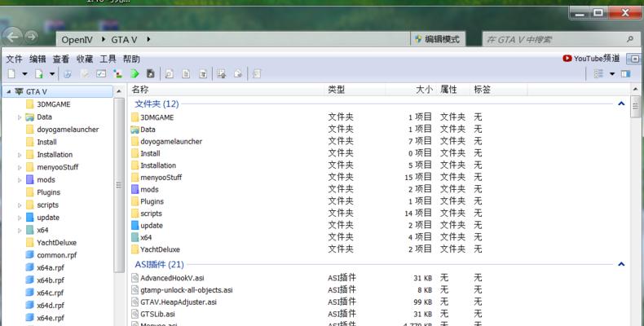This screenshot has width=644, height=326.
Task: Click the GTA V breadcrumb
Action: [x=124, y=40]
